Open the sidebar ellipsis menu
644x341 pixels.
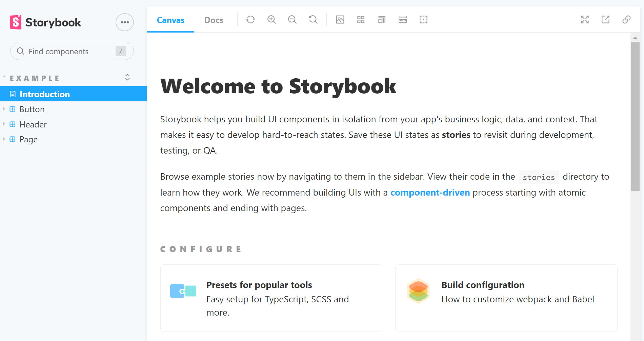tap(125, 22)
